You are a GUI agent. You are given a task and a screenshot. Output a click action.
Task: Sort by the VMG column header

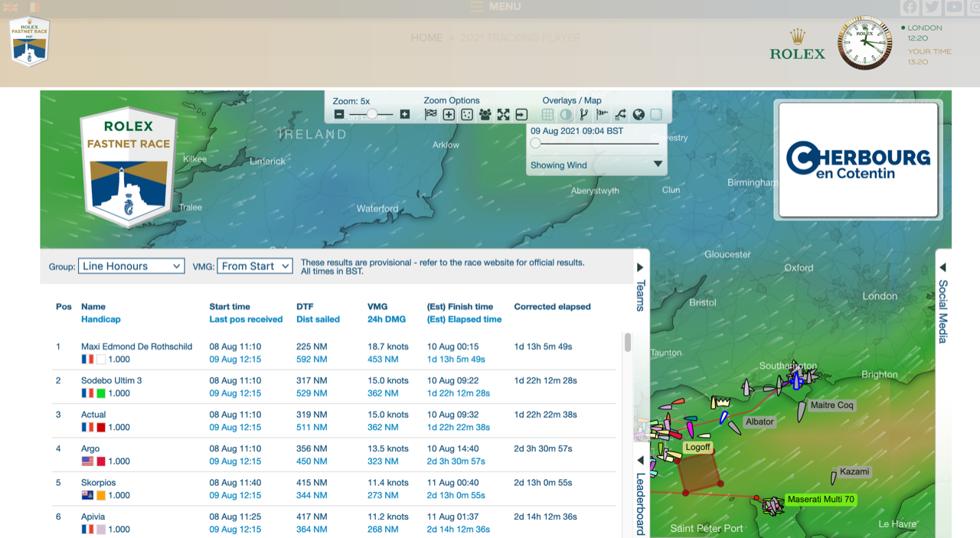click(x=377, y=306)
